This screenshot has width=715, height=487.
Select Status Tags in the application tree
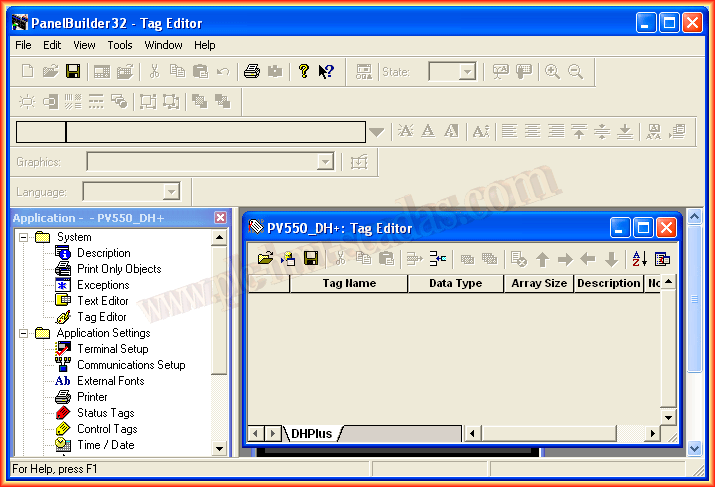click(x=105, y=413)
